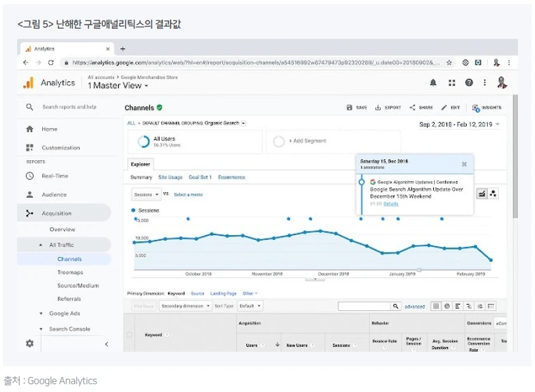The height and width of the screenshot is (392, 535).
Task: Click the All Users segment
Action: tap(195, 142)
